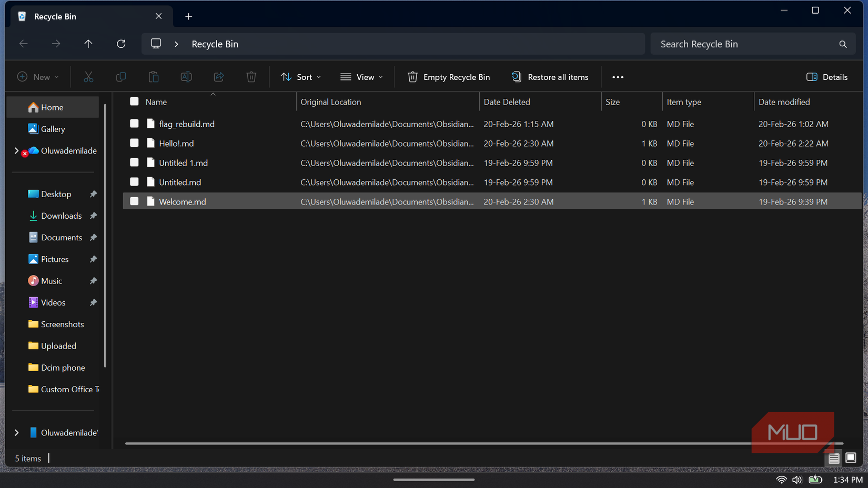Open the View dropdown

click(361, 77)
